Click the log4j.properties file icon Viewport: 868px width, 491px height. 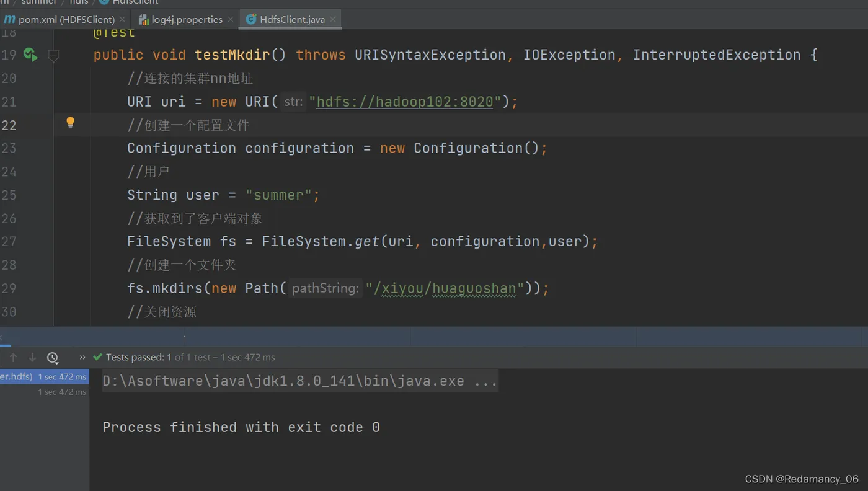(x=143, y=19)
